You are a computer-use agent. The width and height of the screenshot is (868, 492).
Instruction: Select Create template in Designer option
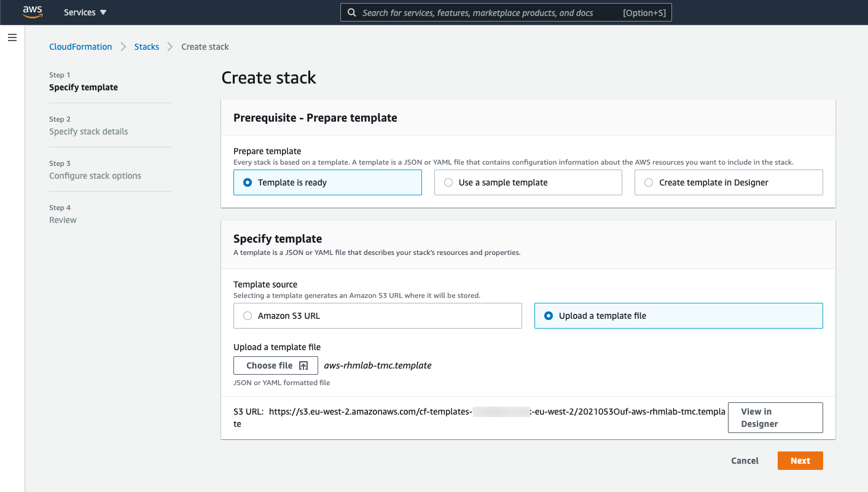729,182
